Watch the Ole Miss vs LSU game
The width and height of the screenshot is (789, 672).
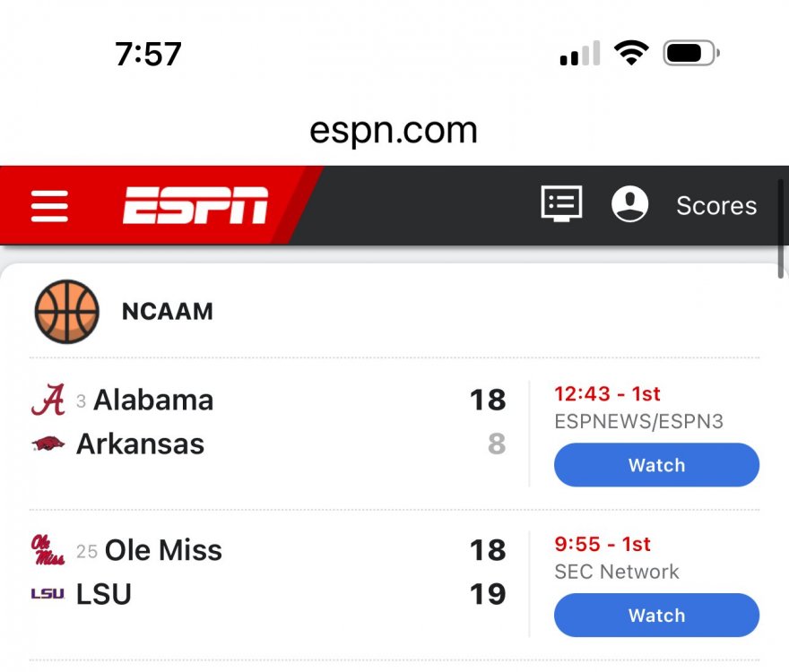coord(656,616)
